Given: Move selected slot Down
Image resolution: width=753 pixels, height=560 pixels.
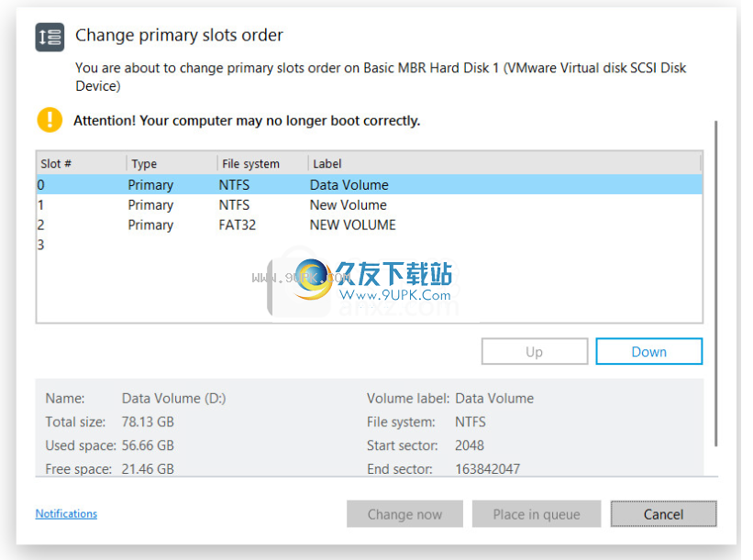Looking at the screenshot, I should click(x=648, y=352).
